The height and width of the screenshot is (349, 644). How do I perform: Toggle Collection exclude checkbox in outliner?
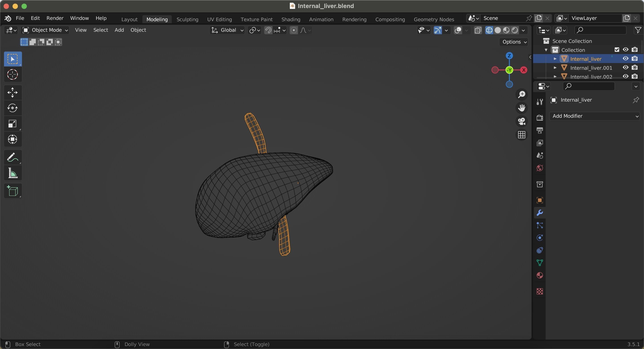(x=617, y=50)
